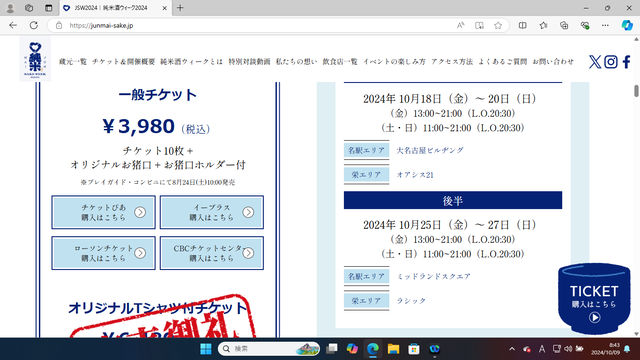The image size is (640, 360).
Task: Click the floating TICKET 購入はこちら cup
Action: (594, 298)
